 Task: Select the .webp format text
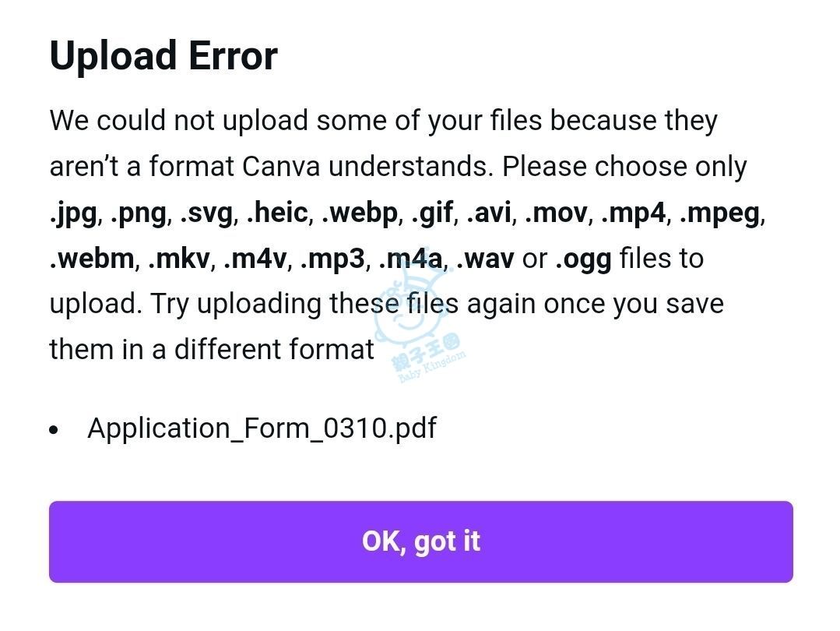point(360,213)
